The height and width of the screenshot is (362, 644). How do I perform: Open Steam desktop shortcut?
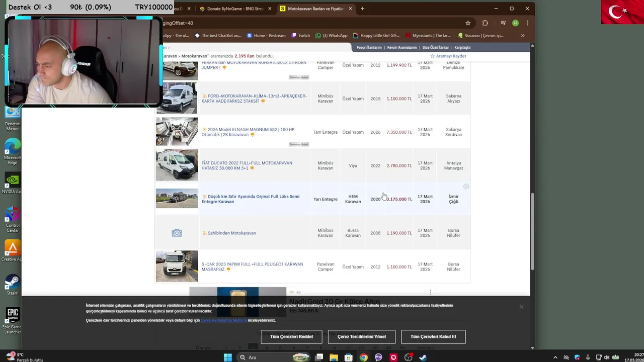pos(13,285)
